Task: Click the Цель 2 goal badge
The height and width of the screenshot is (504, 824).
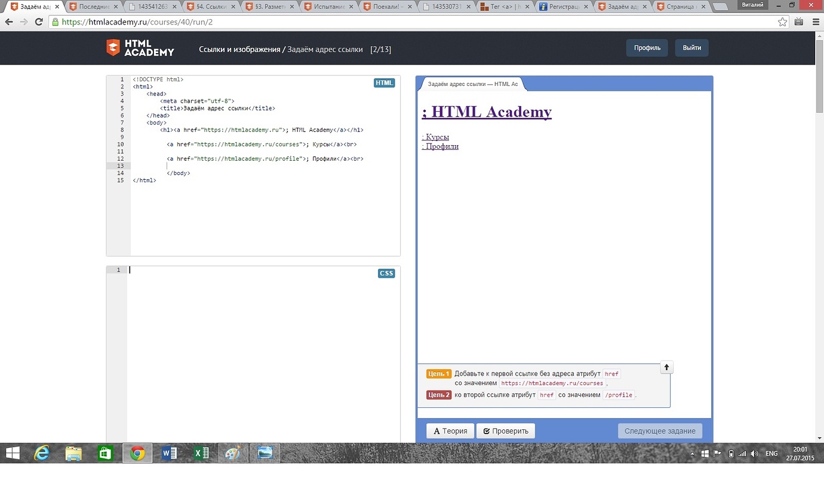Action: tap(439, 395)
